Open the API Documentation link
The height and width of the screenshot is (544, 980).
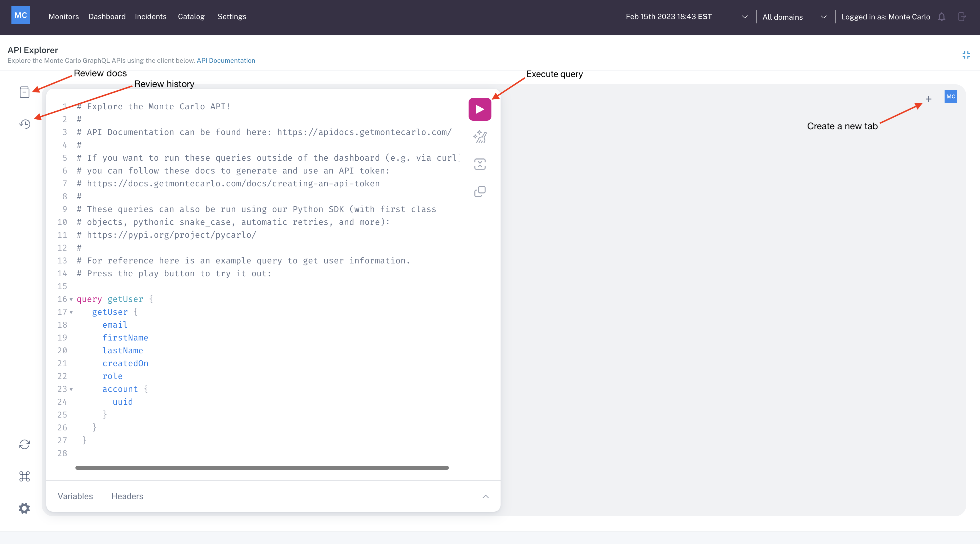click(x=226, y=61)
